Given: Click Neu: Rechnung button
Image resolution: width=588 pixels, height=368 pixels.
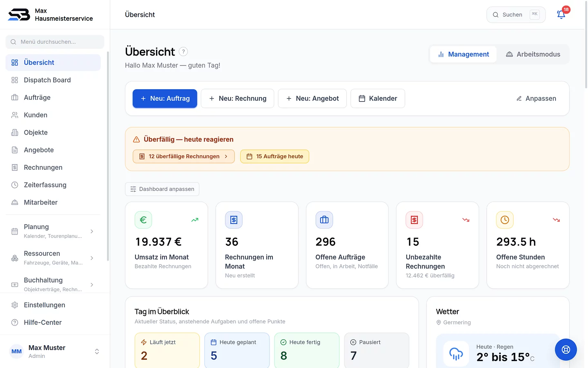Looking at the screenshot, I should click(238, 99).
